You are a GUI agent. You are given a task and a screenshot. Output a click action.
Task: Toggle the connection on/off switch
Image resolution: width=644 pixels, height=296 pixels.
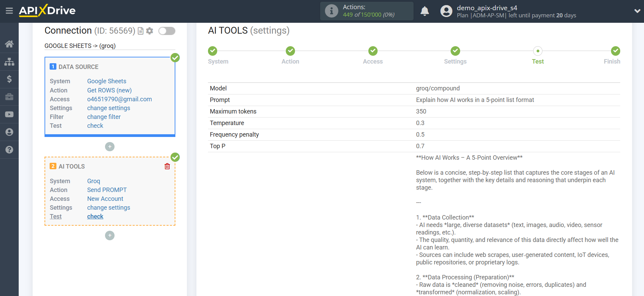click(x=167, y=31)
